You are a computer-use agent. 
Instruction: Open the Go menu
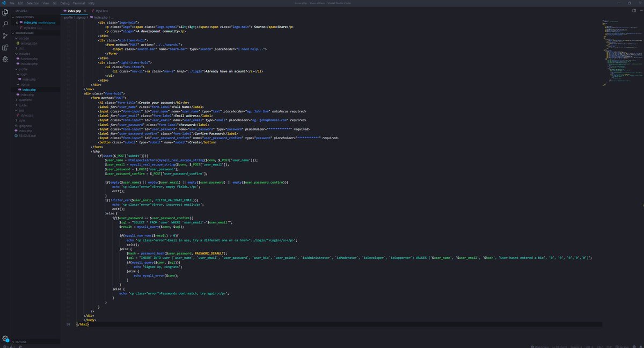tap(55, 3)
